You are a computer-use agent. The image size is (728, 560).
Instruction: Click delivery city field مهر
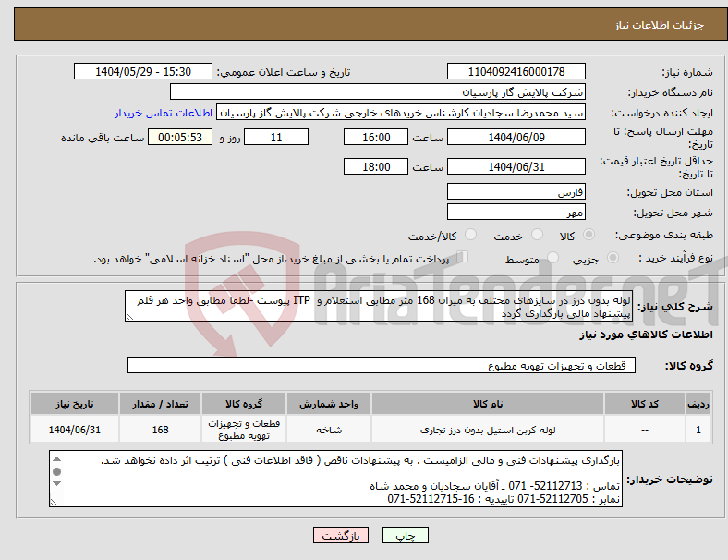pyautogui.click(x=516, y=213)
